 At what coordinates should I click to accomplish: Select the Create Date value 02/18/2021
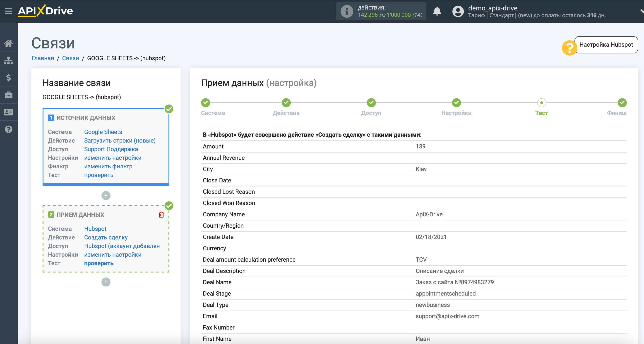click(x=431, y=237)
